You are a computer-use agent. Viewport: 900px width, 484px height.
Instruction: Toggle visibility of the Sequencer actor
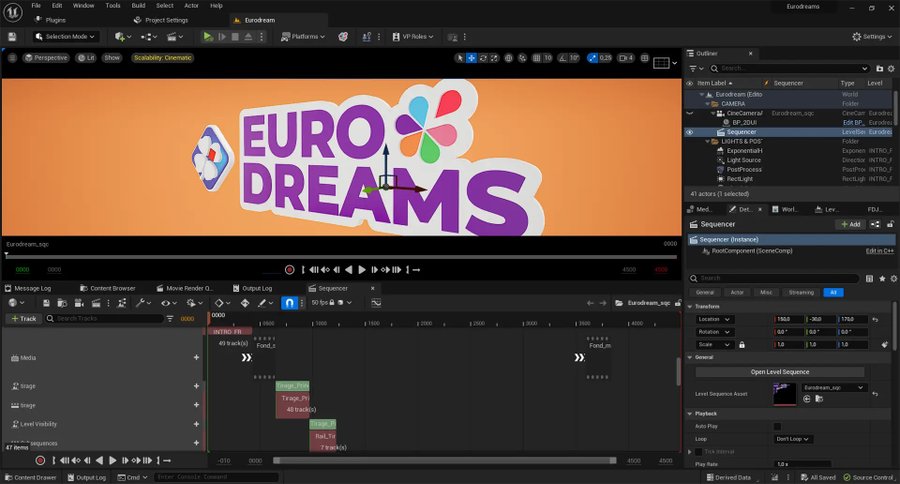click(689, 132)
